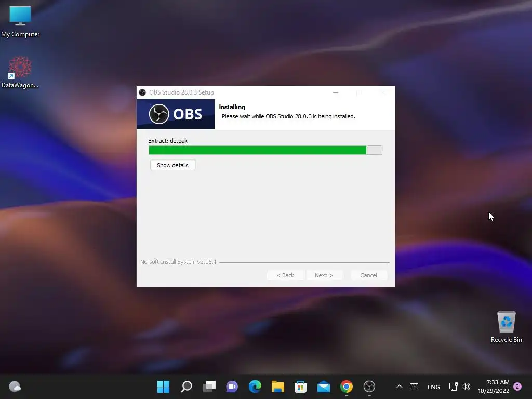Screen dimensions: 532x399
Task: Switch to Google Chrome in the taskbar
Action: point(347,387)
